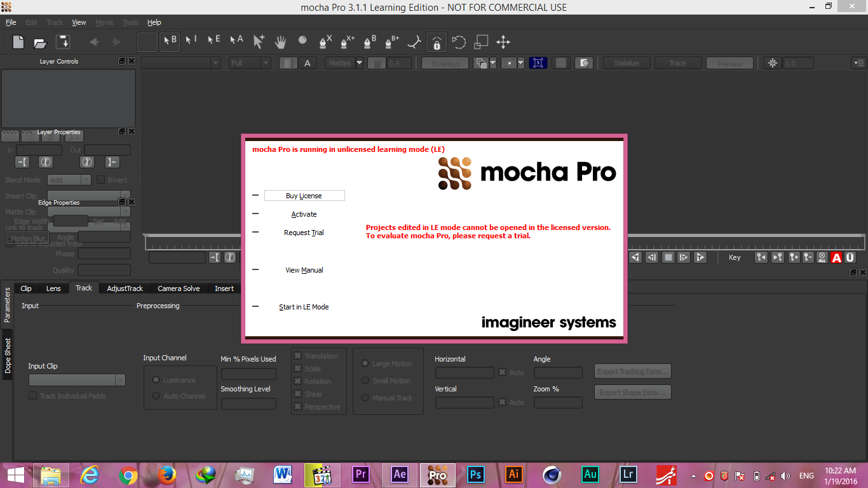The width and height of the screenshot is (868, 488).
Task: Click the Save Project icon
Action: pyautogui.click(x=63, y=42)
